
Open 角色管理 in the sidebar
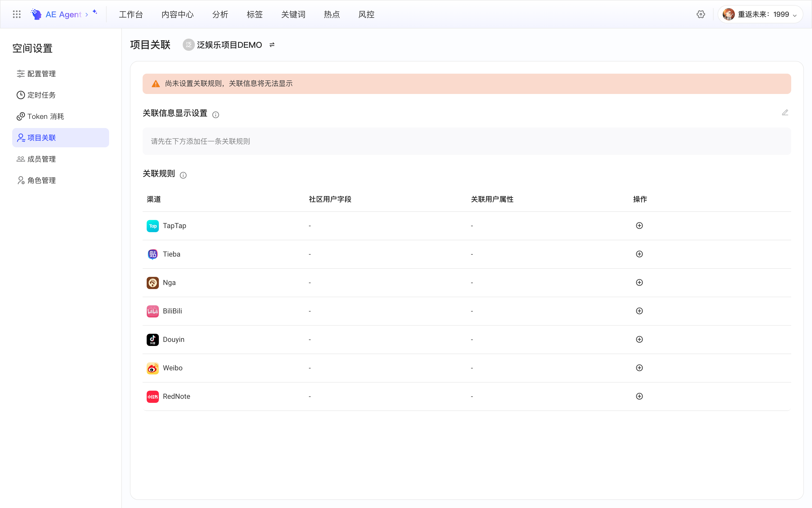[61, 180]
